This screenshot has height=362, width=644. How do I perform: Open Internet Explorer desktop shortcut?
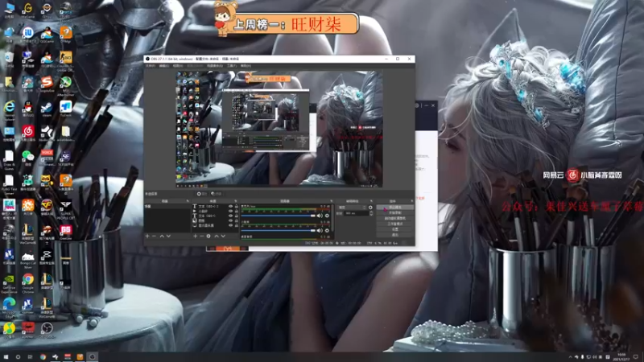coord(9,110)
